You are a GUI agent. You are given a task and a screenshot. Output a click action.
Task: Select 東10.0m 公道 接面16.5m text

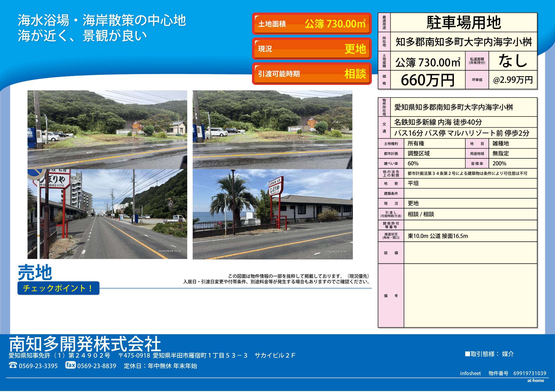tap(438, 236)
